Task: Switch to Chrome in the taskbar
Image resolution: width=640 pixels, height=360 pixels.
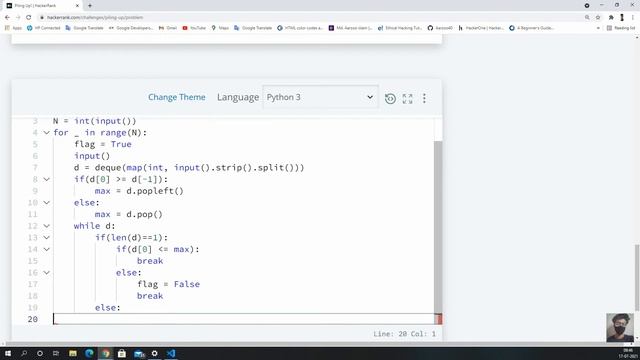Action: [106, 353]
